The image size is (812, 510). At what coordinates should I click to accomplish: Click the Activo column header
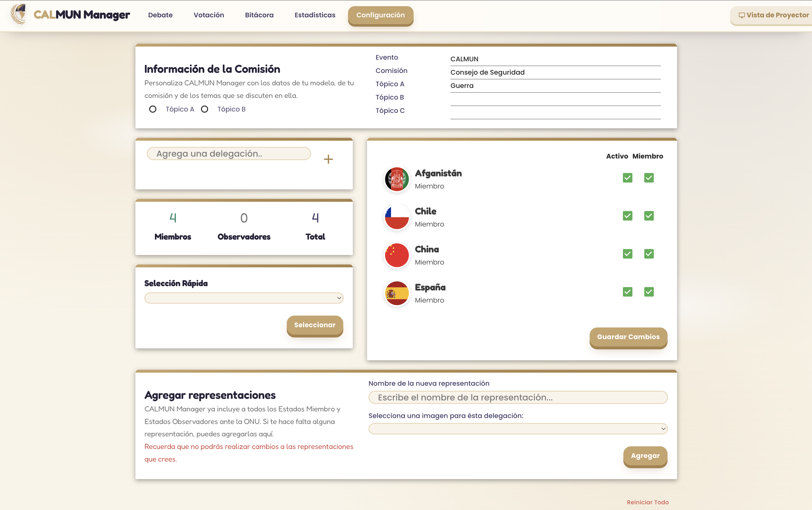[x=617, y=156]
